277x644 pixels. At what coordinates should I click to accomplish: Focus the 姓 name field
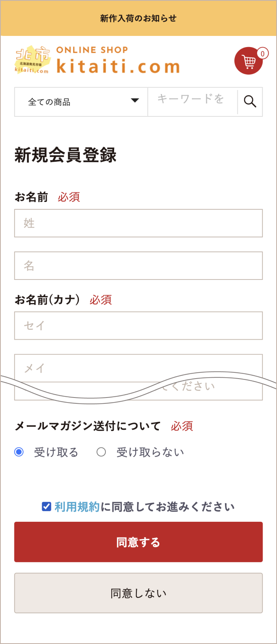click(x=138, y=223)
